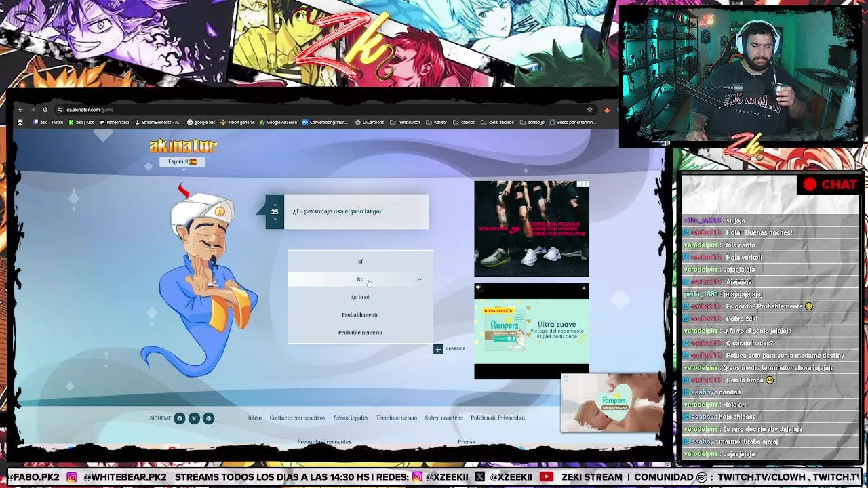868x488 pixels.
Task: Open the zeki - Twitch bookmark
Action: coord(48,123)
